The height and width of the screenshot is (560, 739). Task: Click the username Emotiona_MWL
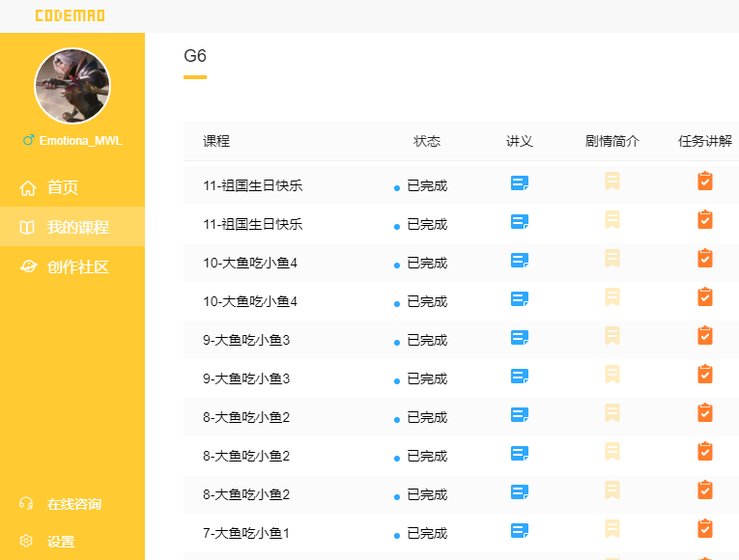point(80,140)
